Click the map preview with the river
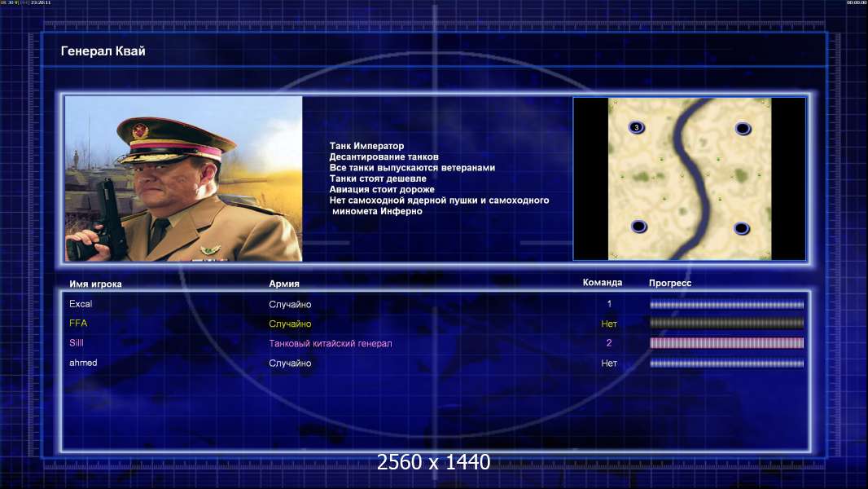This screenshot has height=489, width=868. [x=689, y=178]
